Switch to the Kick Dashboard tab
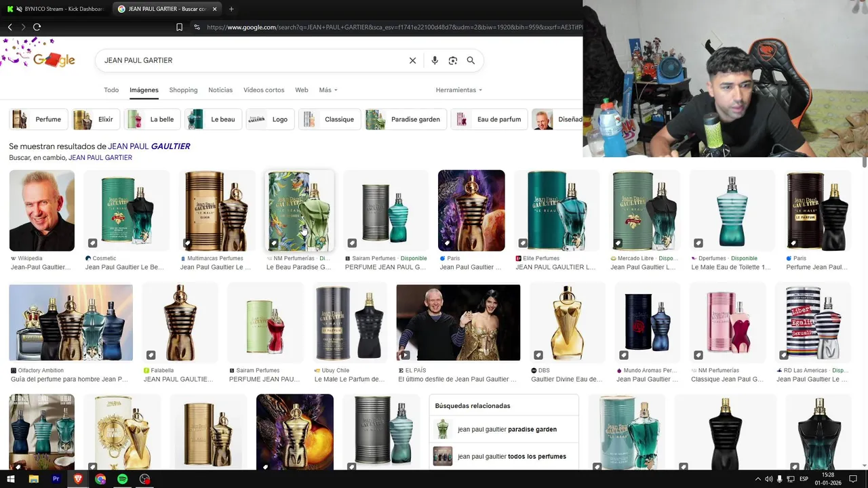 pyautogui.click(x=56, y=9)
